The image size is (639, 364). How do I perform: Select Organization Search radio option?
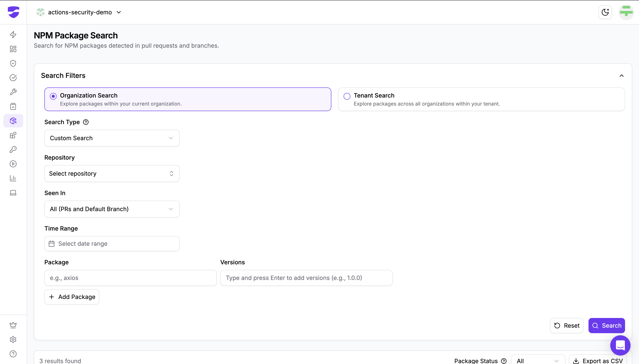point(53,96)
